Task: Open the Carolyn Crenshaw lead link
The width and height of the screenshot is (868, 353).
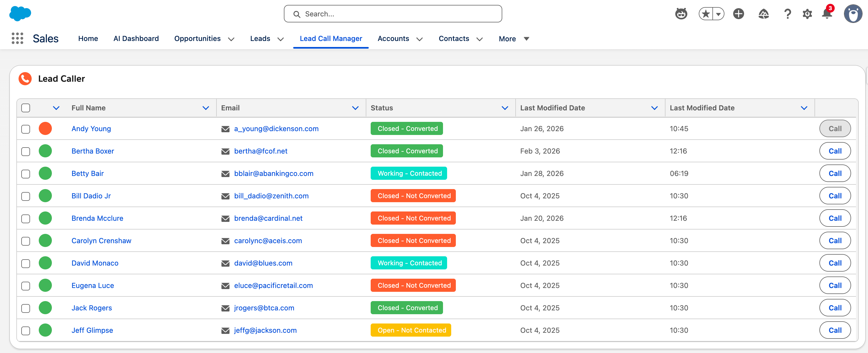Action: (101, 241)
